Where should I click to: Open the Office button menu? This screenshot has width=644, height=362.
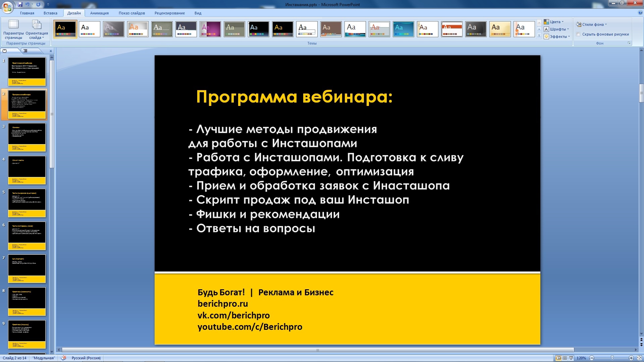coord(7,7)
